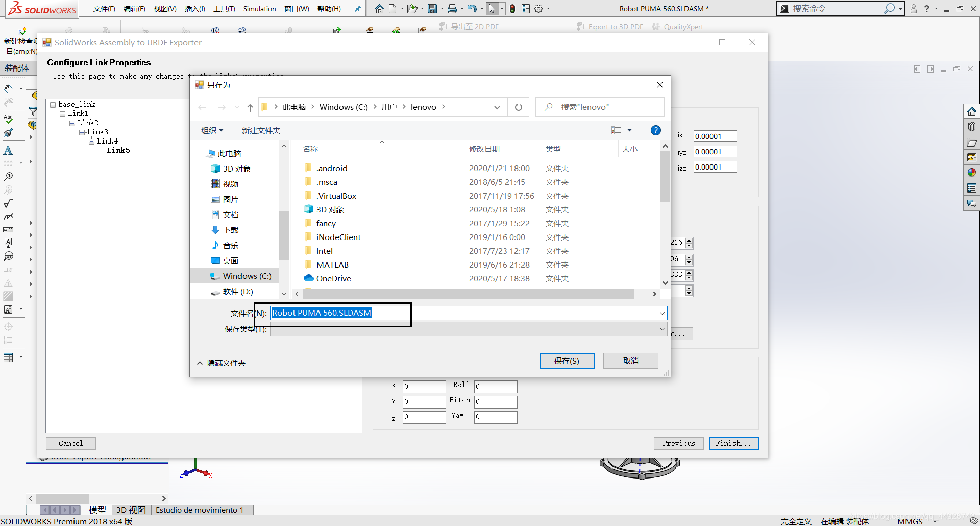Click the Previous button in URDF Exporter
Screen dimensions: 980x526
[678, 443]
